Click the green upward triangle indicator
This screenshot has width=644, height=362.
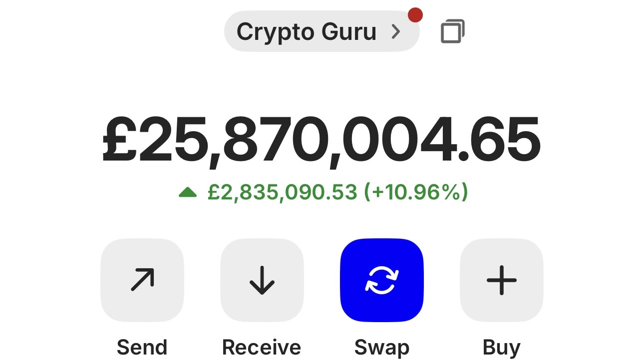pos(188,192)
